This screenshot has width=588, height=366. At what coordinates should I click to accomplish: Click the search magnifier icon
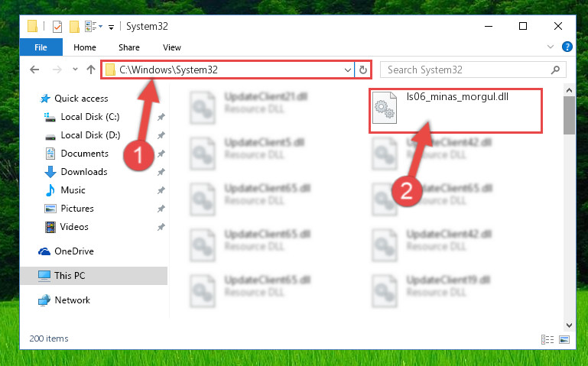click(x=555, y=70)
